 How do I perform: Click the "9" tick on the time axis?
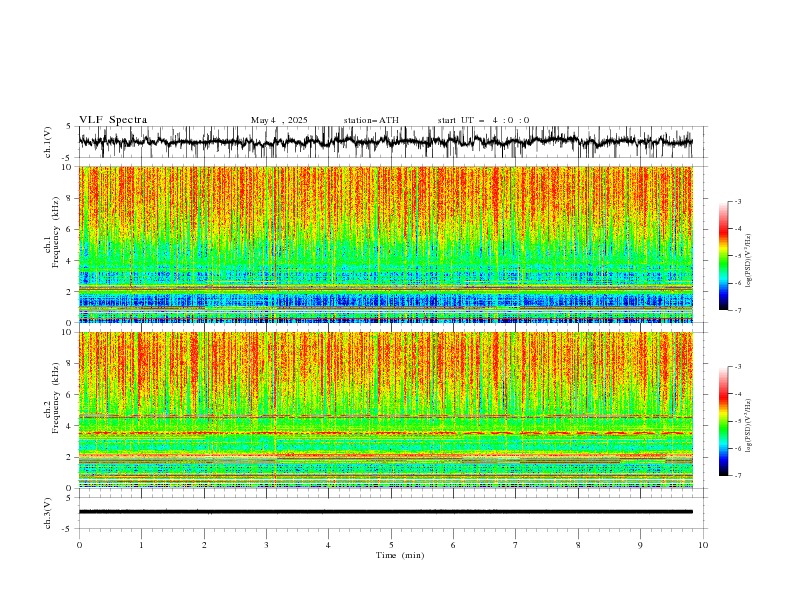[x=640, y=545]
